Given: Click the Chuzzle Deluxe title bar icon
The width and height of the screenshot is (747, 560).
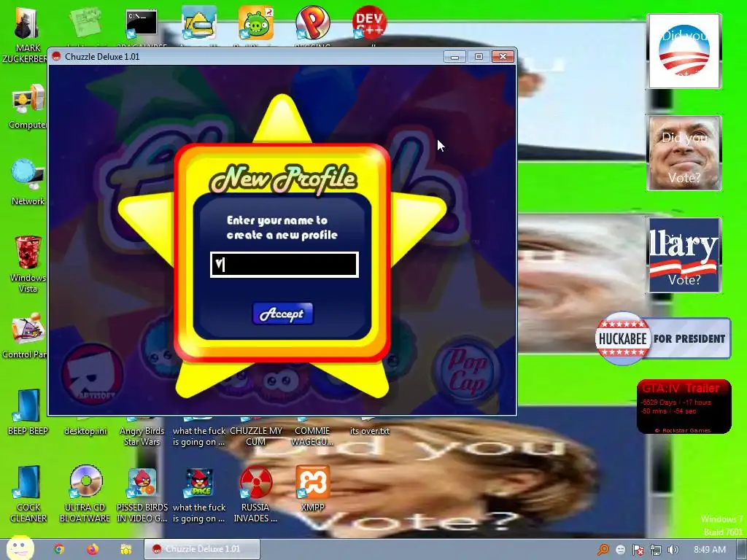Looking at the screenshot, I should click(56, 57).
